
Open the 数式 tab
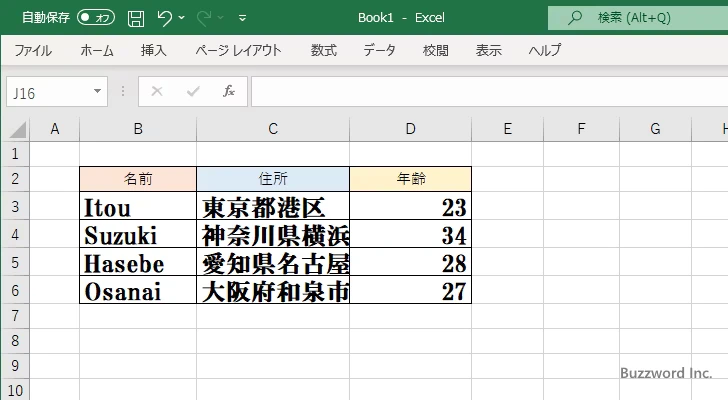324,50
